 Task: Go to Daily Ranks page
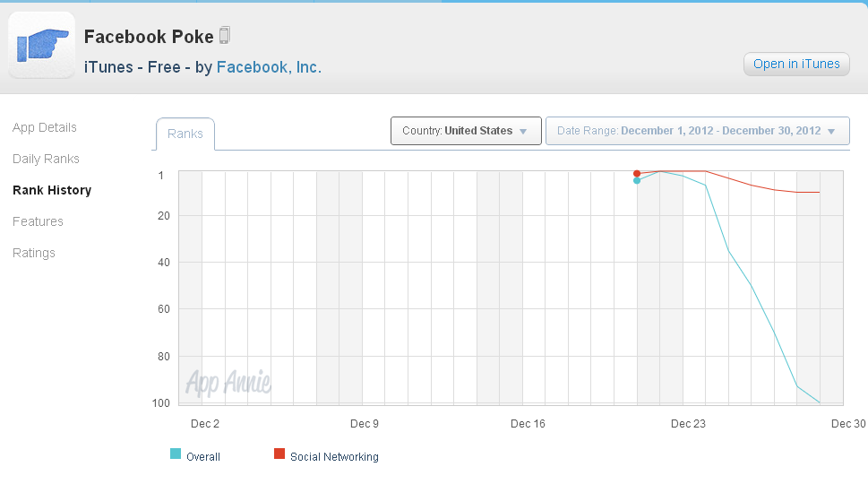point(46,159)
